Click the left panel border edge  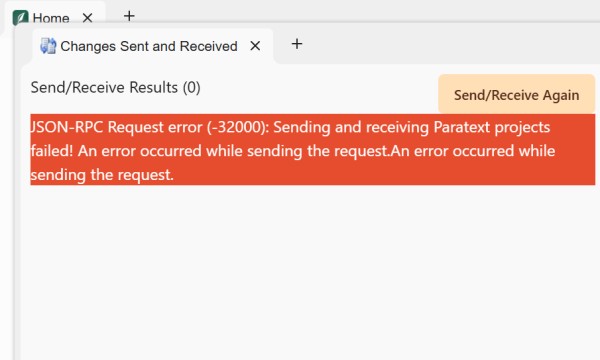[16, 191]
